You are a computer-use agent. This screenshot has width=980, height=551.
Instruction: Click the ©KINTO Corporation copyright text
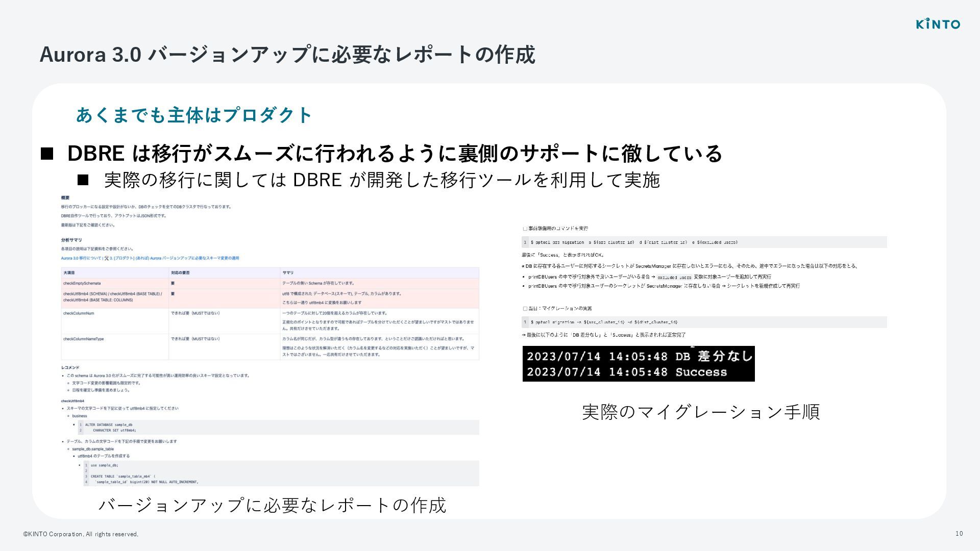pyautogui.click(x=81, y=534)
